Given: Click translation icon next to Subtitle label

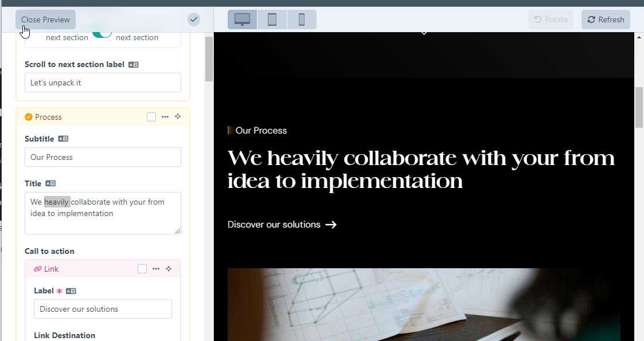Looking at the screenshot, I should (x=63, y=139).
